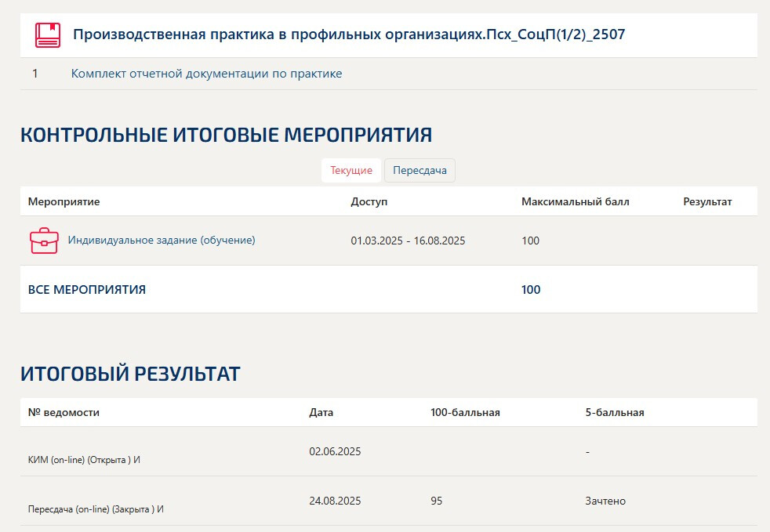Click the Максимальный балл column header
This screenshot has height=532, width=770.
point(575,201)
